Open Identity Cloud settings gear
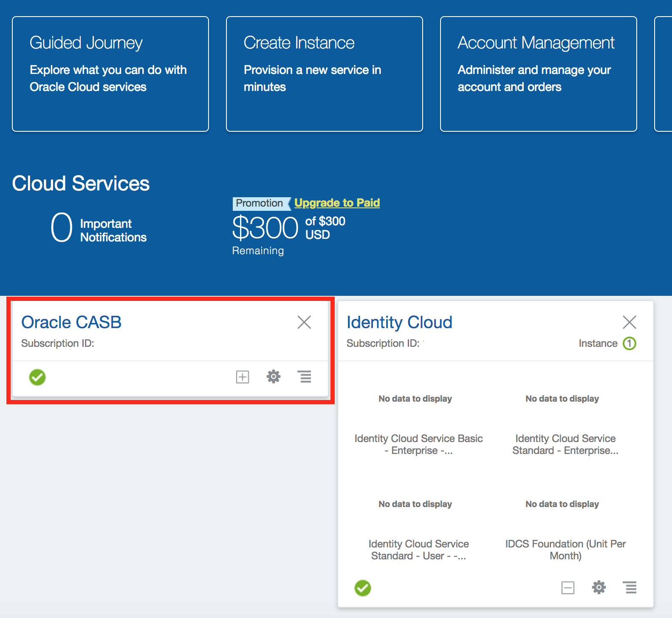The height and width of the screenshot is (618, 672). click(x=599, y=587)
